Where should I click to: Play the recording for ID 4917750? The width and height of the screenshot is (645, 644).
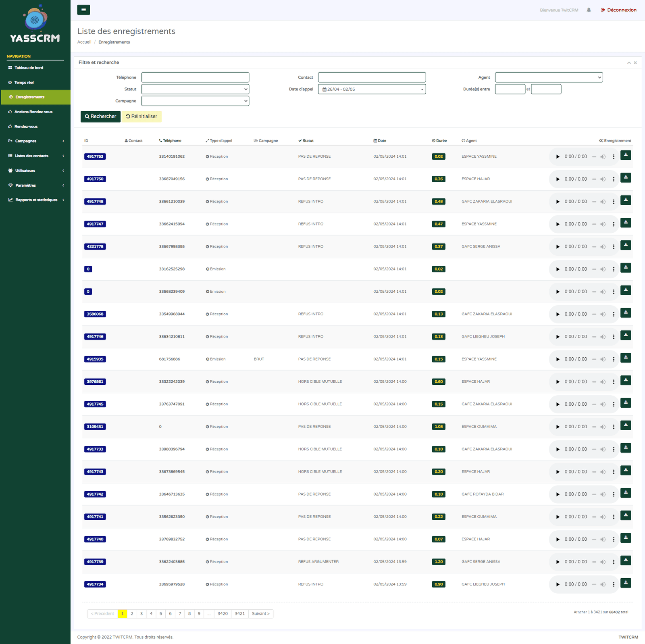tap(558, 179)
